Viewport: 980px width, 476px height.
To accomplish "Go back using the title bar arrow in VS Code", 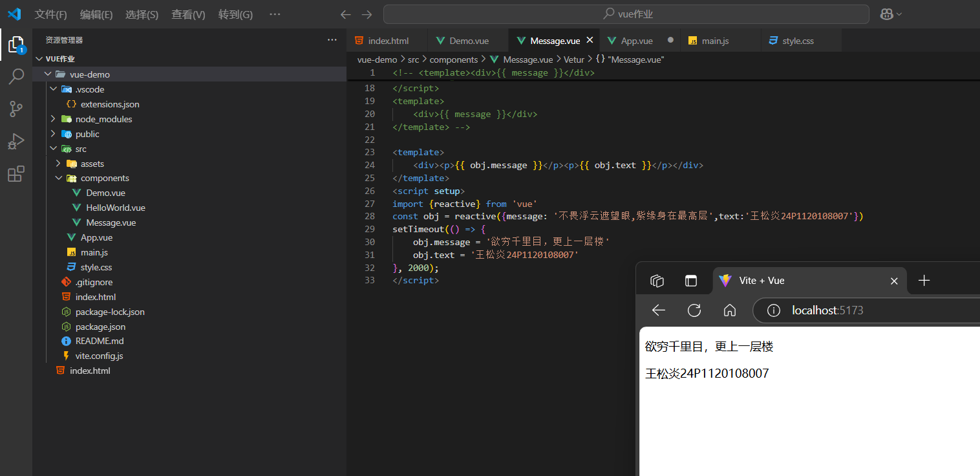I will (346, 14).
